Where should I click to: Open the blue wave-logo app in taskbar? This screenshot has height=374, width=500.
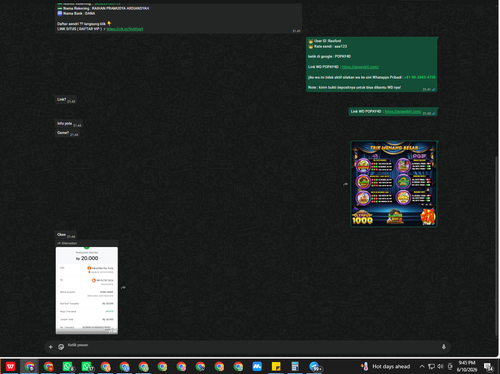pyautogui.click(x=257, y=367)
